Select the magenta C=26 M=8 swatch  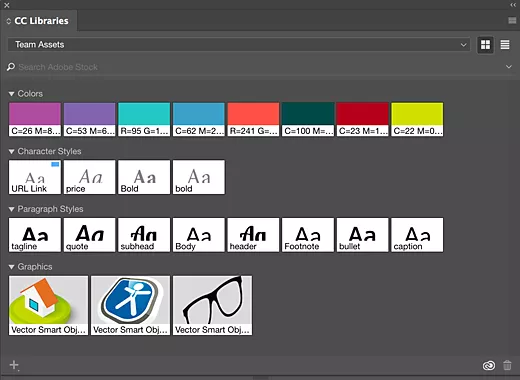35,119
